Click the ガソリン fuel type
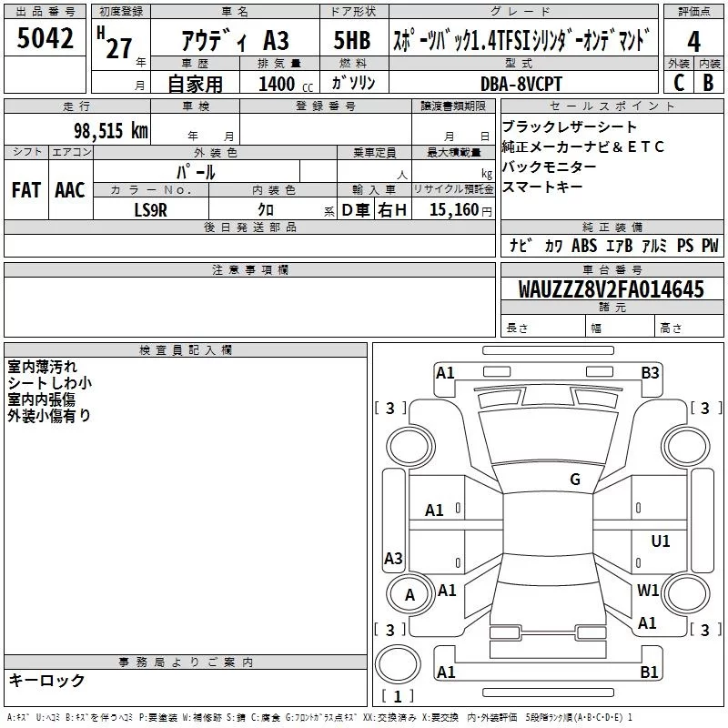Viewport: 728px width, 728px height. click(x=353, y=83)
